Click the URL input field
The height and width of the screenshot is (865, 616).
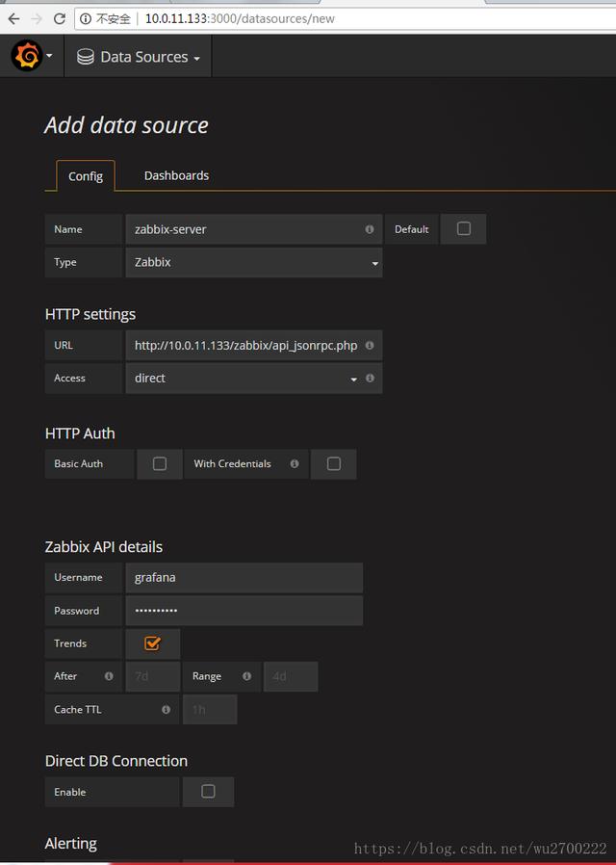[254, 346]
